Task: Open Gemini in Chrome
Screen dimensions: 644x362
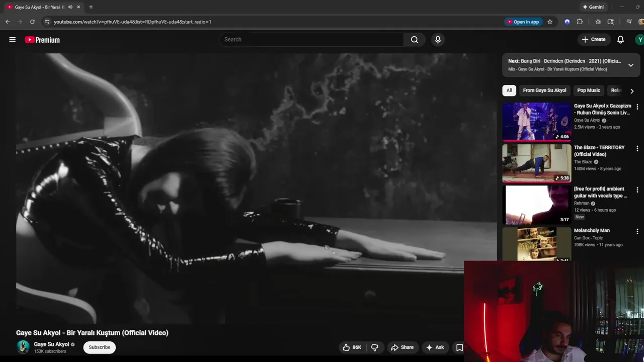Action: (593, 7)
